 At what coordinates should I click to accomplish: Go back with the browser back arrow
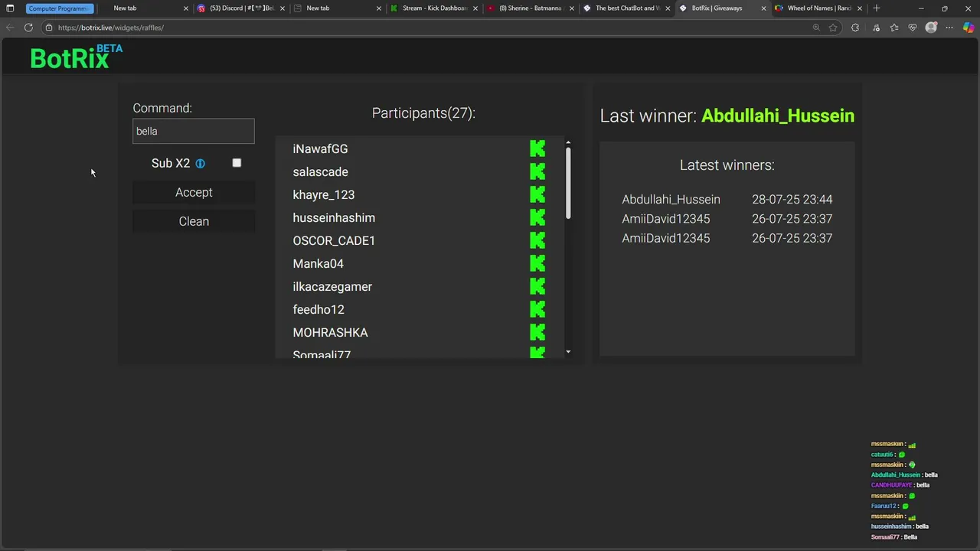click(9, 28)
